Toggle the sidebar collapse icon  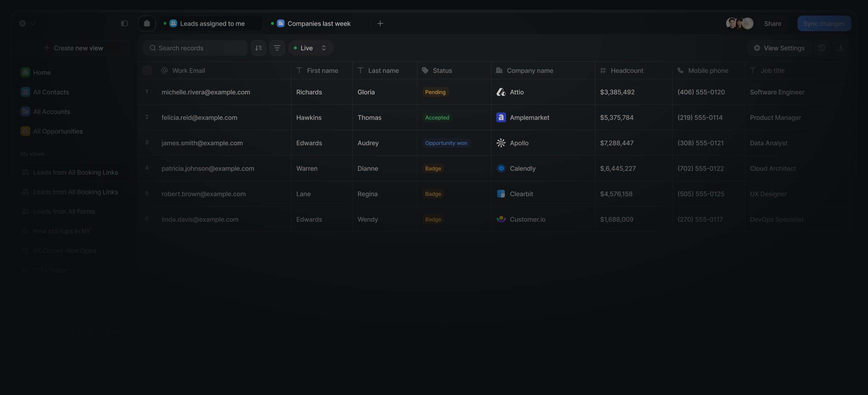point(124,24)
